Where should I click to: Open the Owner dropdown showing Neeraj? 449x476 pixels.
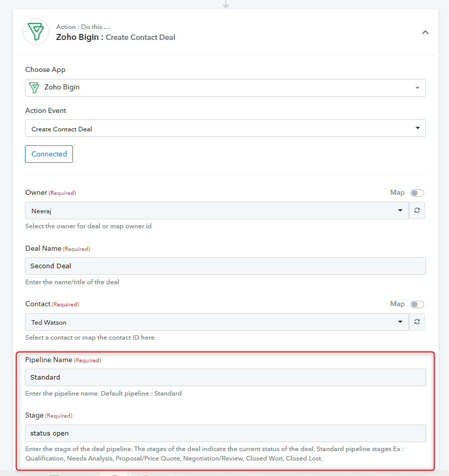217,211
